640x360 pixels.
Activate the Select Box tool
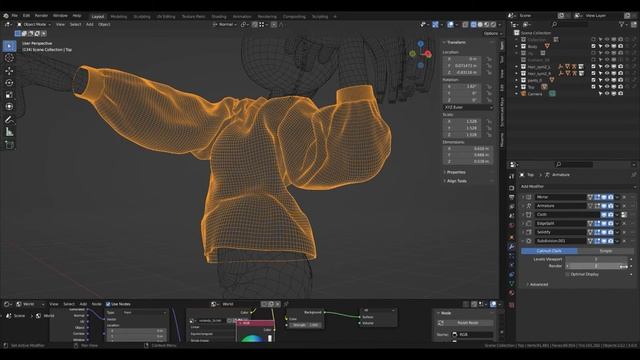9,46
